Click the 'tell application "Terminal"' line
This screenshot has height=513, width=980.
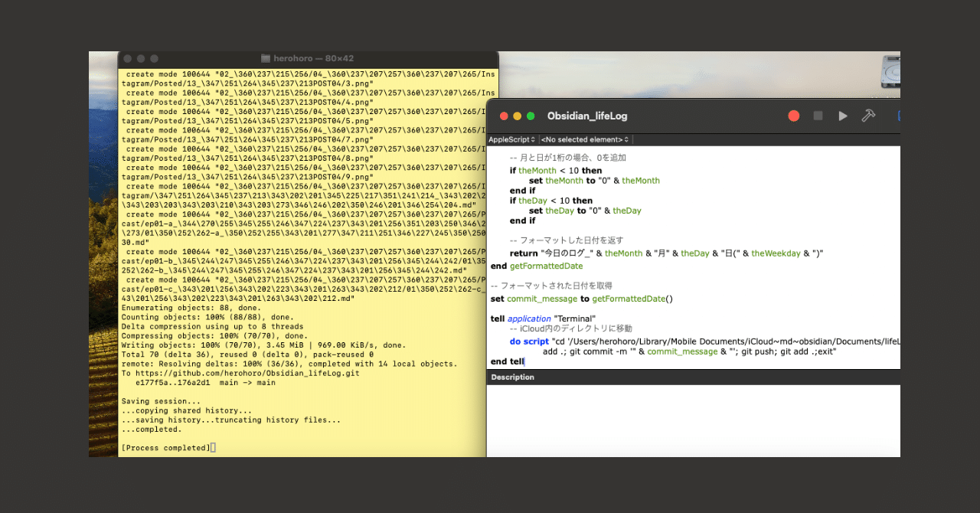(543, 319)
